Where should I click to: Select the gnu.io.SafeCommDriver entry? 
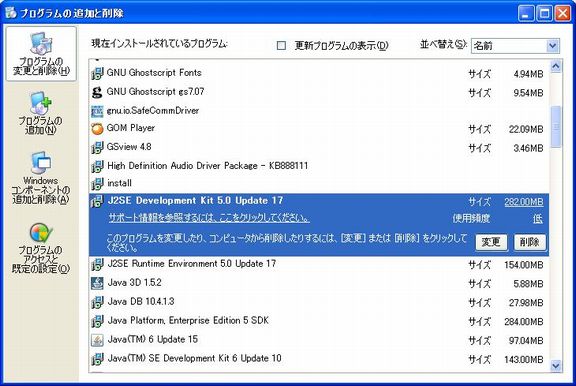[319, 111]
